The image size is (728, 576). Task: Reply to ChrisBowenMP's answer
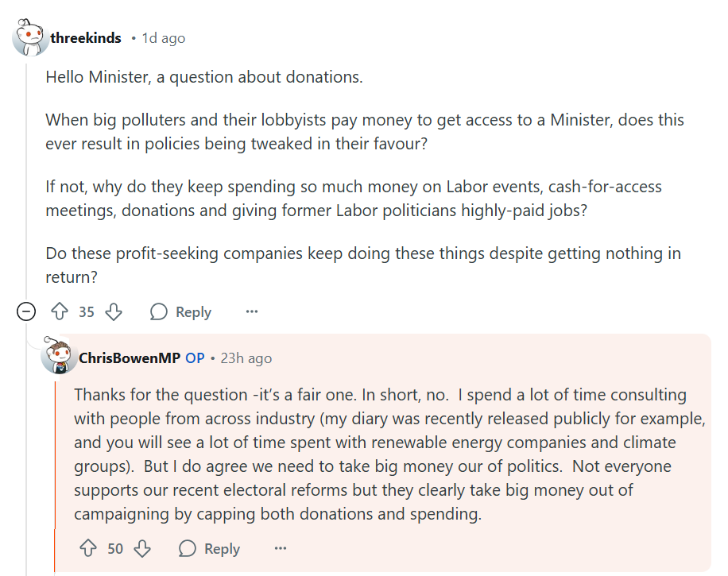210,548
